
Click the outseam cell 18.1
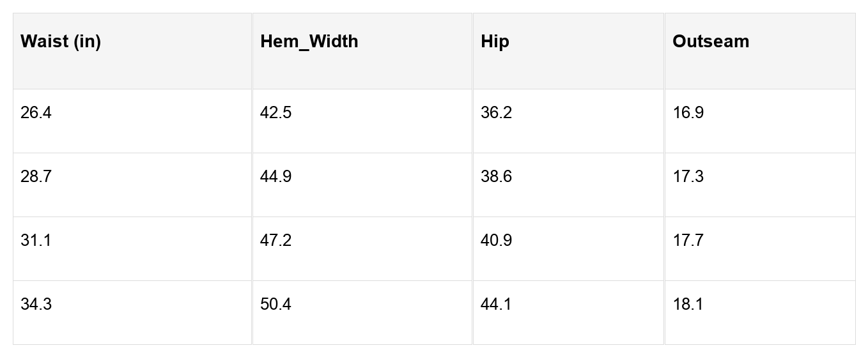coord(688,305)
